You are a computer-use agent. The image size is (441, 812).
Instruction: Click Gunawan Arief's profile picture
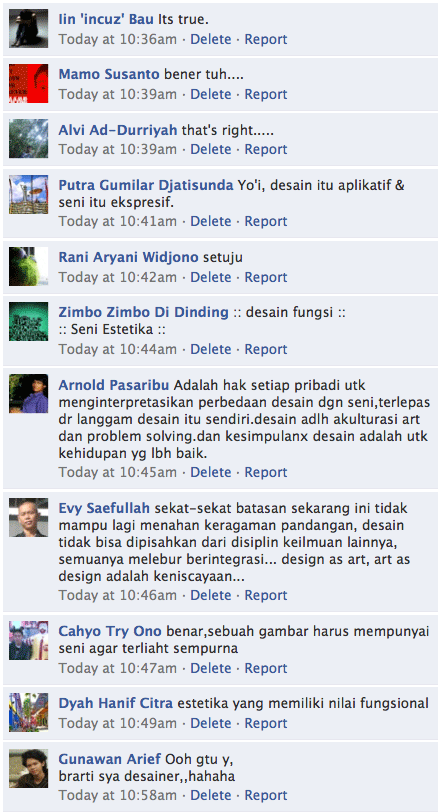point(28,768)
